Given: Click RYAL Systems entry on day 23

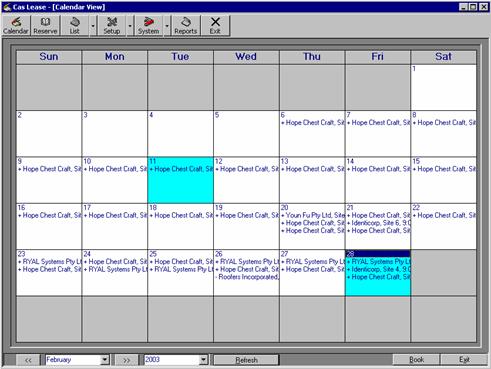Looking at the screenshot, I should click(x=49, y=262).
